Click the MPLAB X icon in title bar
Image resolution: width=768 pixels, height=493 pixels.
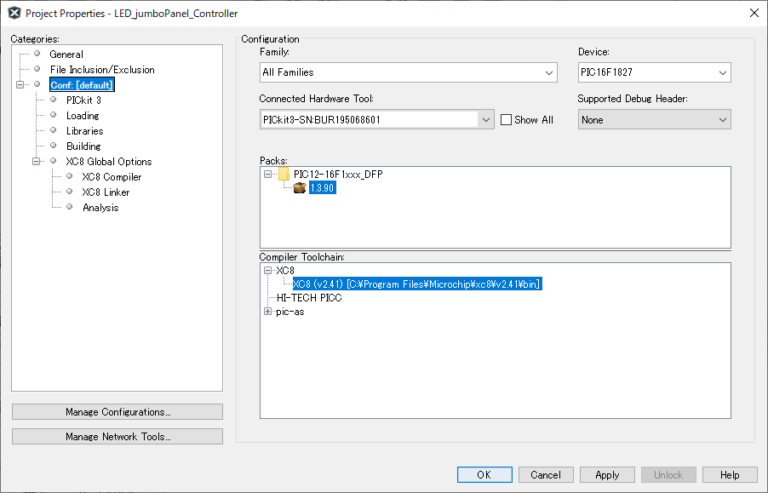[11, 12]
